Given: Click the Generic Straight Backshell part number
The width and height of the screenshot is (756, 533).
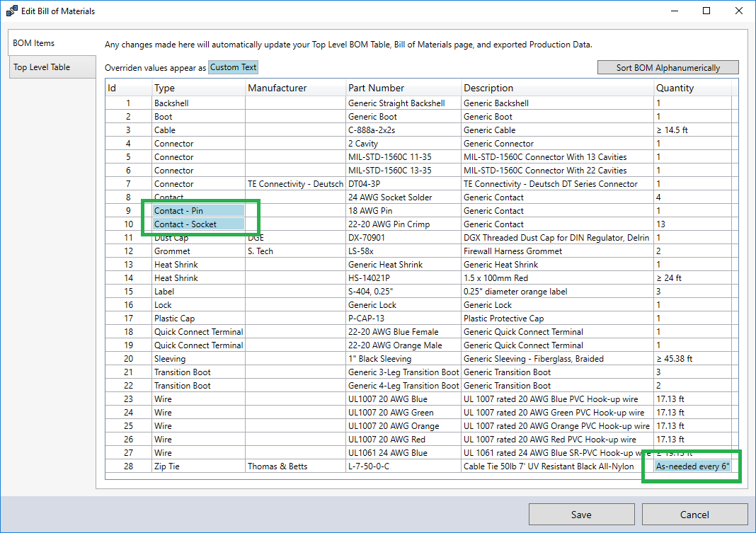Looking at the screenshot, I should 403,103.
